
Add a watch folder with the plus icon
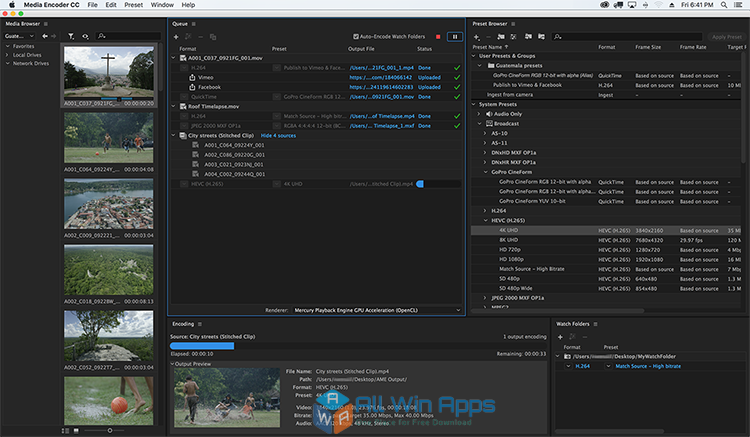coord(560,337)
